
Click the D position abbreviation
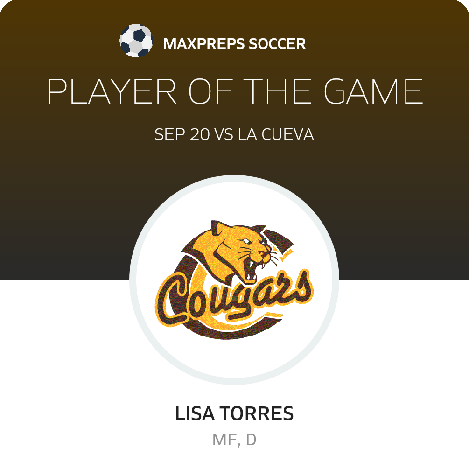coord(251,440)
